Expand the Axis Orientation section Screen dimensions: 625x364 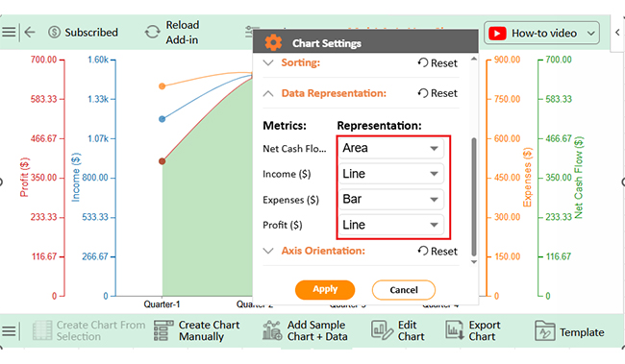tap(268, 251)
